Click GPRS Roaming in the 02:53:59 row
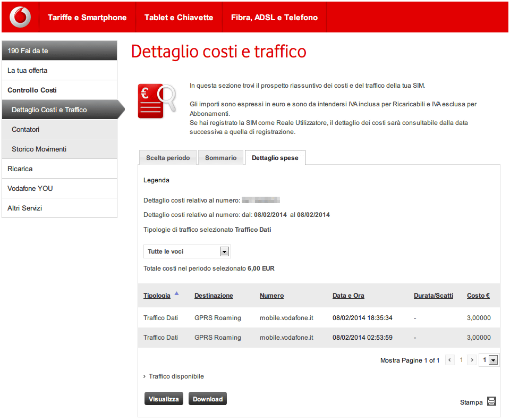 click(218, 338)
